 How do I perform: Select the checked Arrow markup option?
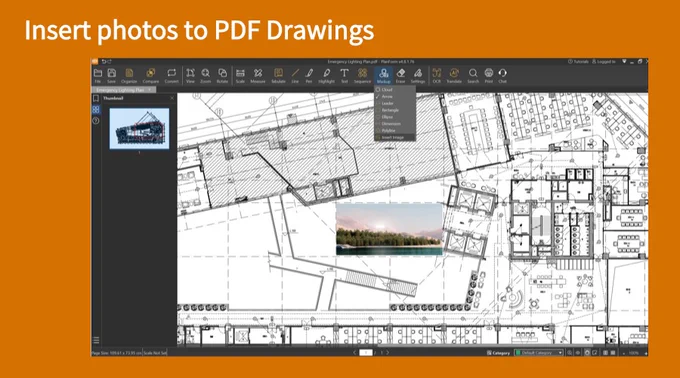[x=395, y=96]
